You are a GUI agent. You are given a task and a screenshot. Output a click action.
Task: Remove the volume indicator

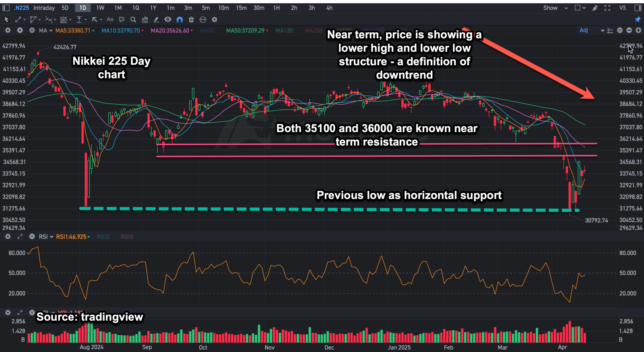(32, 313)
